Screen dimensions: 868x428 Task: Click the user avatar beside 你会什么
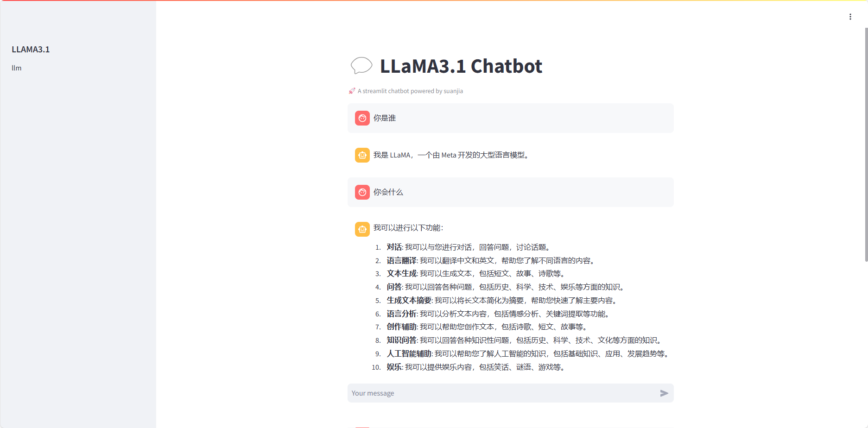tap(362, 192)
